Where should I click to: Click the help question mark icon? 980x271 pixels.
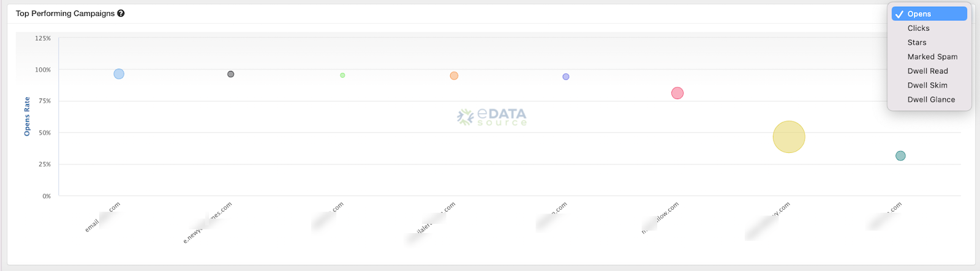pyautogui.click(x=121, y=13)
